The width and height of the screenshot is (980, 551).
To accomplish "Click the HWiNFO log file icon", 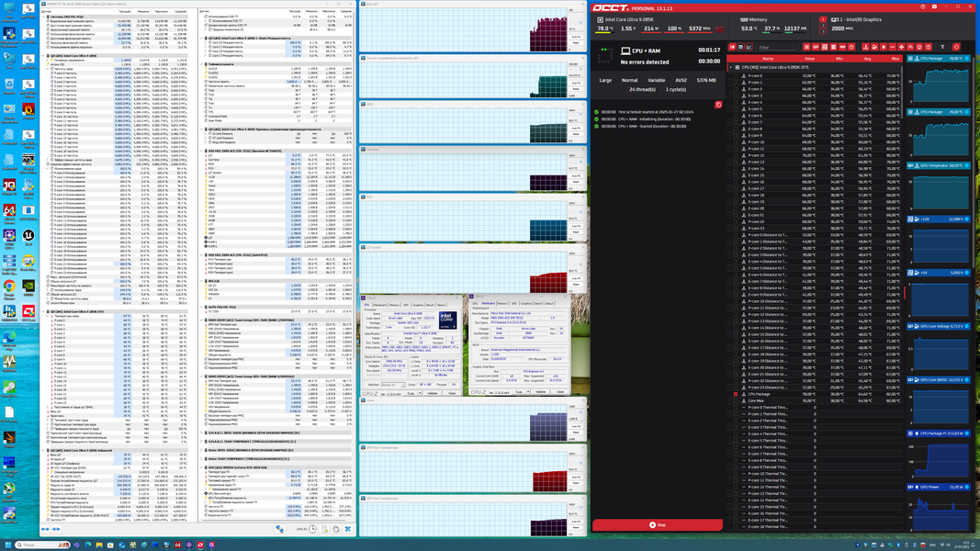I will click(324, 529).
